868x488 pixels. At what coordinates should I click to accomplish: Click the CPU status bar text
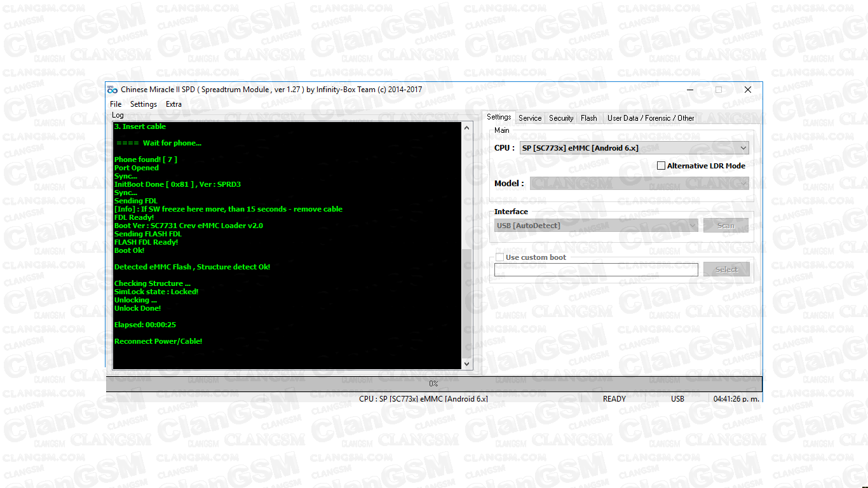[x=423, y=399]
